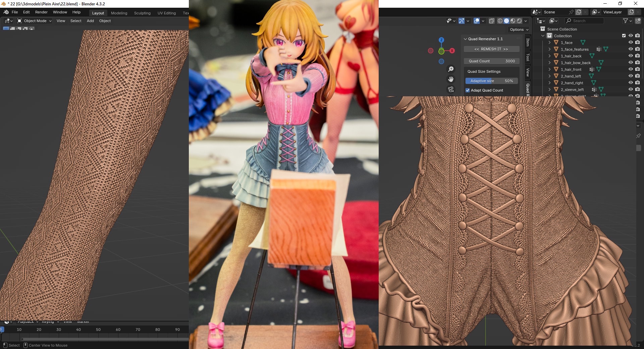644x349 pixels.
Task: Disable 1_hair_back in renders
Action: coord(638,56)
